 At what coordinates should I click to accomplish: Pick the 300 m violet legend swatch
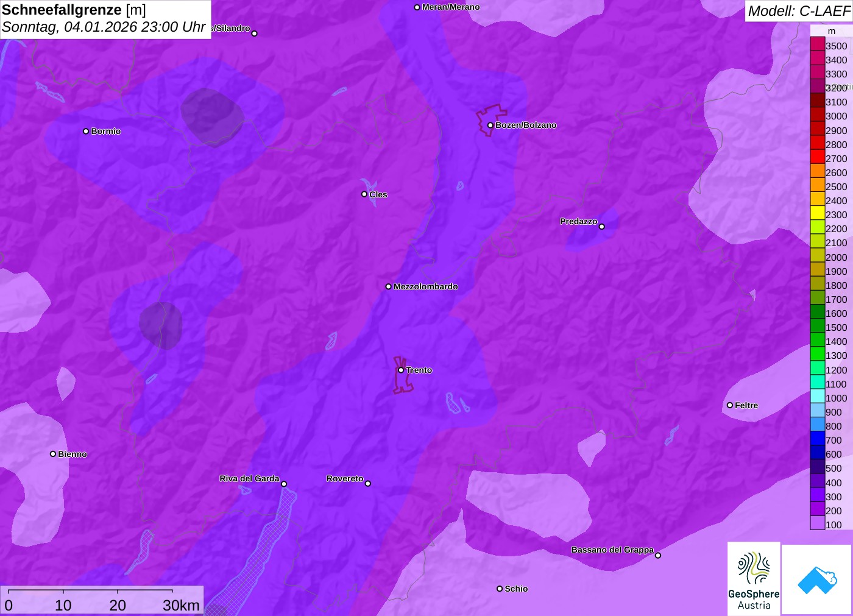click(818, 495)
